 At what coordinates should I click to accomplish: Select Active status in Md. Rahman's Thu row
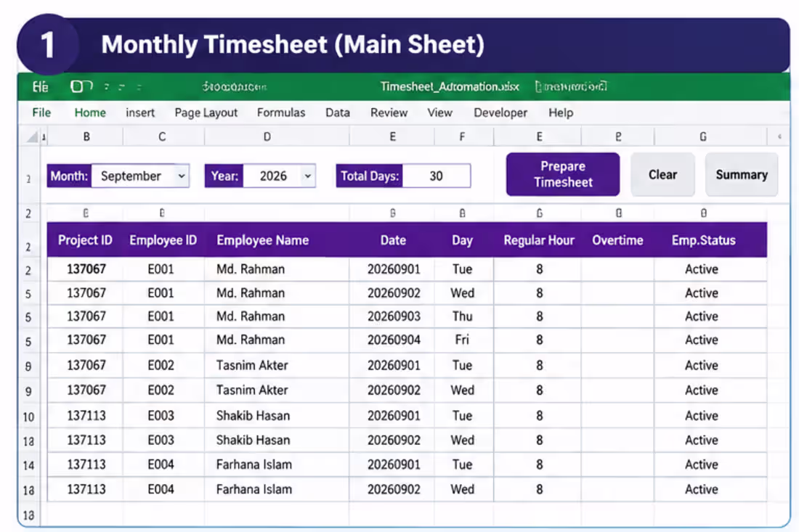pyautogui.click(x=710, y=316)
